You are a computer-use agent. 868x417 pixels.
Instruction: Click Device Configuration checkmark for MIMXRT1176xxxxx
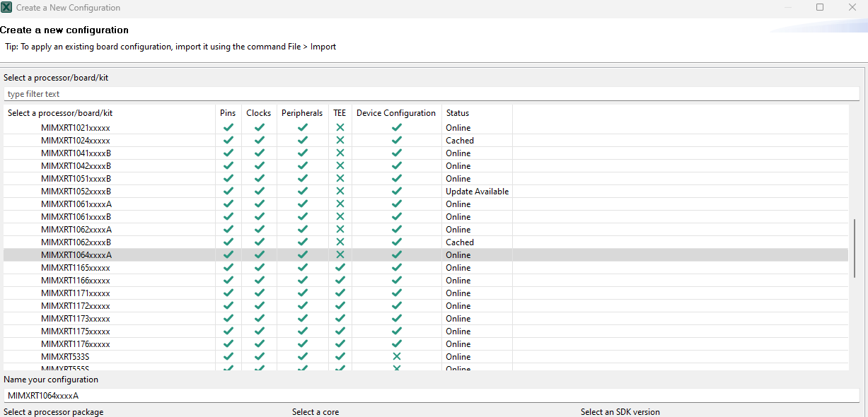(396, 344)
